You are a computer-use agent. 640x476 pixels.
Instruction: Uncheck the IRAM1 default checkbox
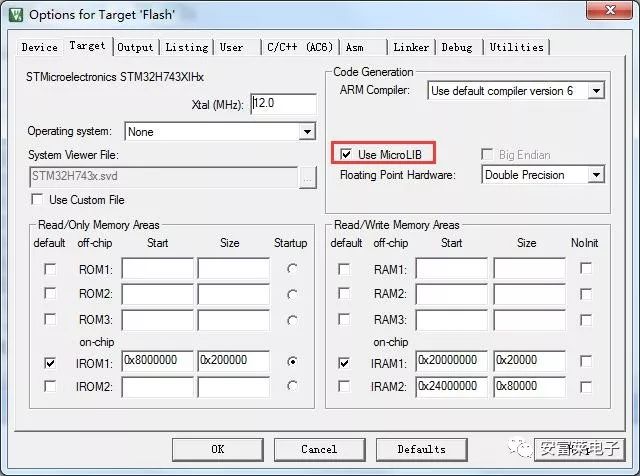pos(344,363)
